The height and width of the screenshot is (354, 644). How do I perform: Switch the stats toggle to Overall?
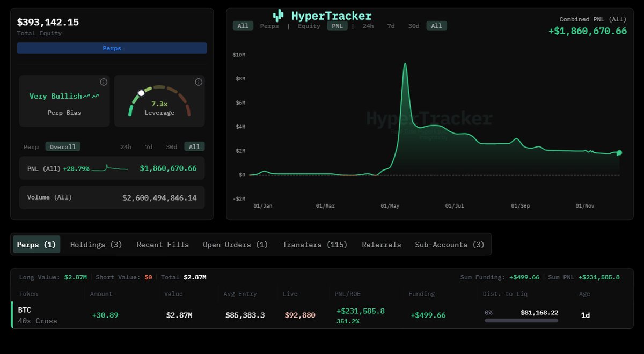[63, 146]
